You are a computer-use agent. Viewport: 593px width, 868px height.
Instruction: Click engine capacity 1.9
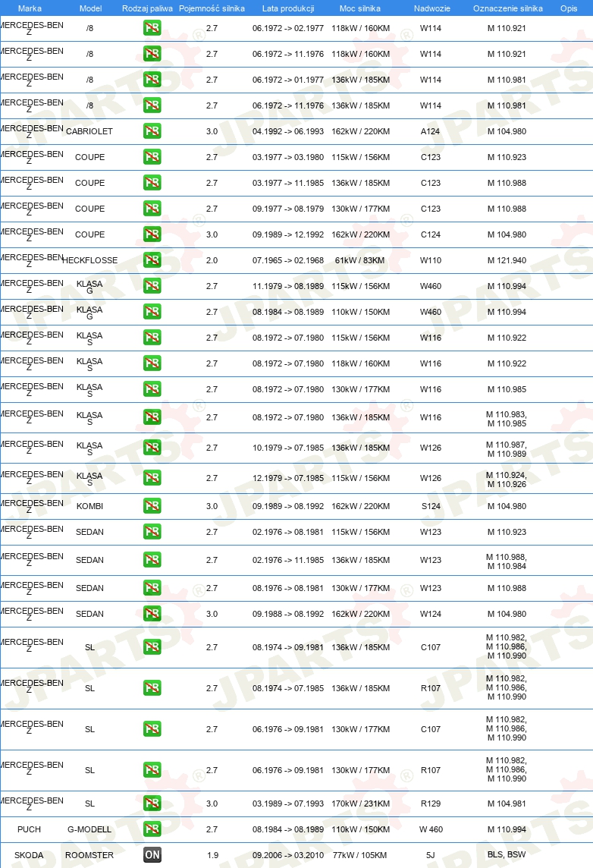point(213,854)
